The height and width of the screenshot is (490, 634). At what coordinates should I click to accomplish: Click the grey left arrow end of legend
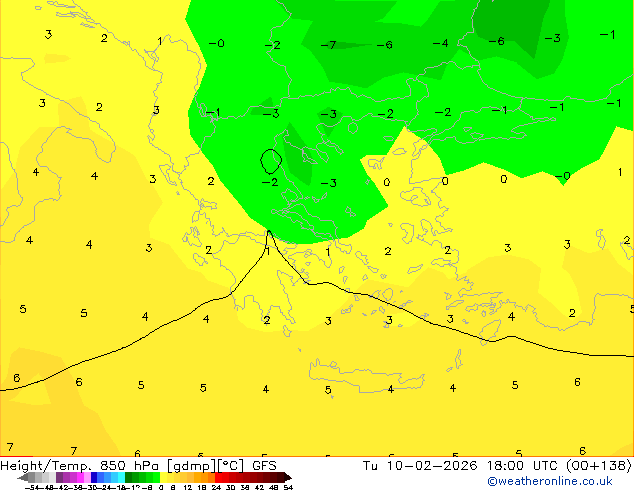23,478
